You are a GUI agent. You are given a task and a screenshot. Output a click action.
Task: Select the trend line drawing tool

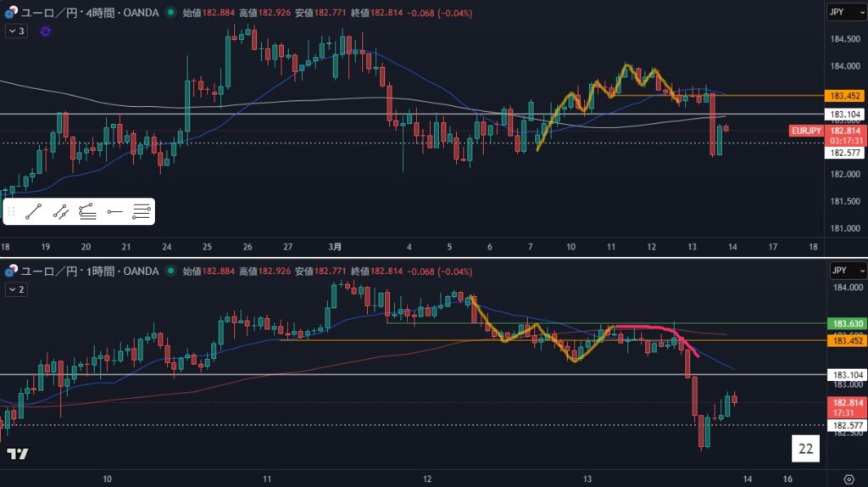coord(34,212)
